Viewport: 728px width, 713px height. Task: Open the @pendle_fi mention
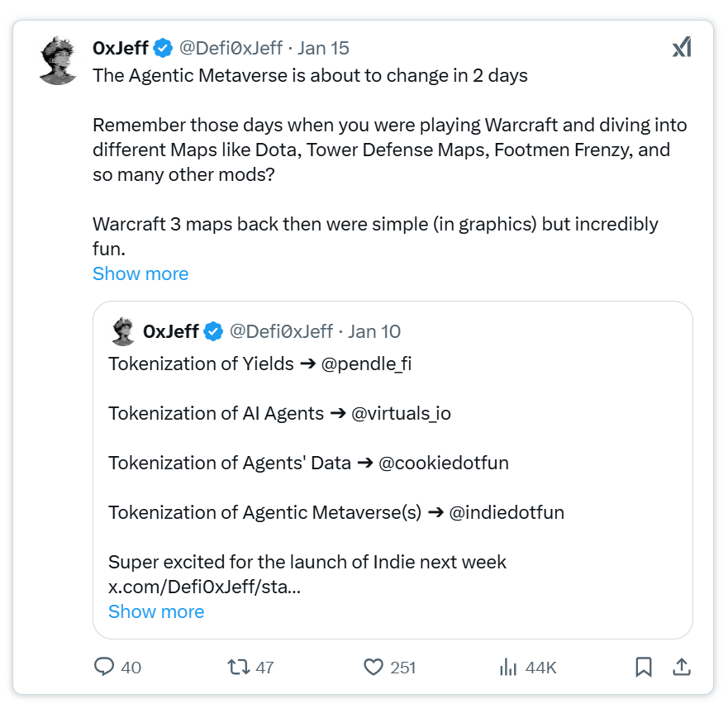[366, 364]
